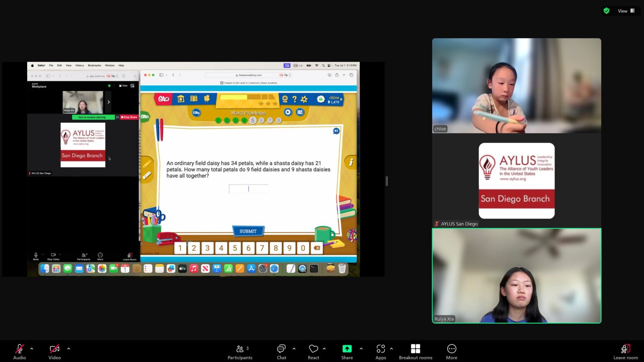Open Safari's Bookmarks menu

(94, 65)
